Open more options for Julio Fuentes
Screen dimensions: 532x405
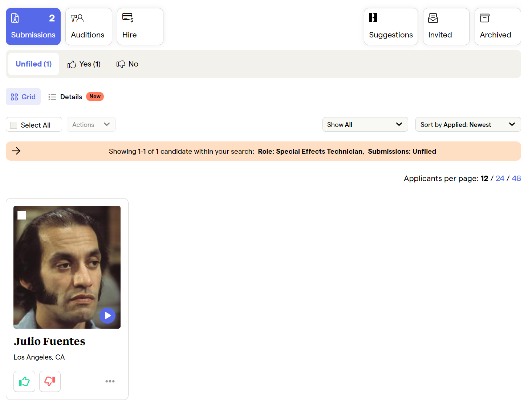click(x=110, y=381)
